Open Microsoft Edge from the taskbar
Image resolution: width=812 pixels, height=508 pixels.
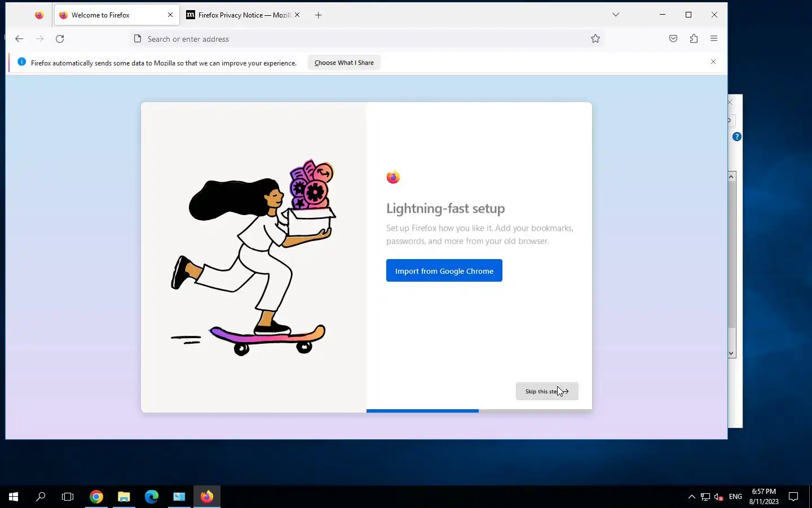tap(152, 497)
